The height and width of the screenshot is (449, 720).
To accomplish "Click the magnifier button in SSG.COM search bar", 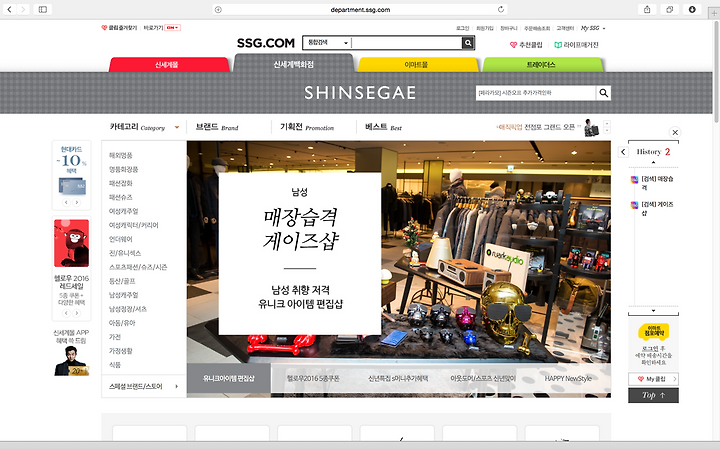I will tap(468, 43).
